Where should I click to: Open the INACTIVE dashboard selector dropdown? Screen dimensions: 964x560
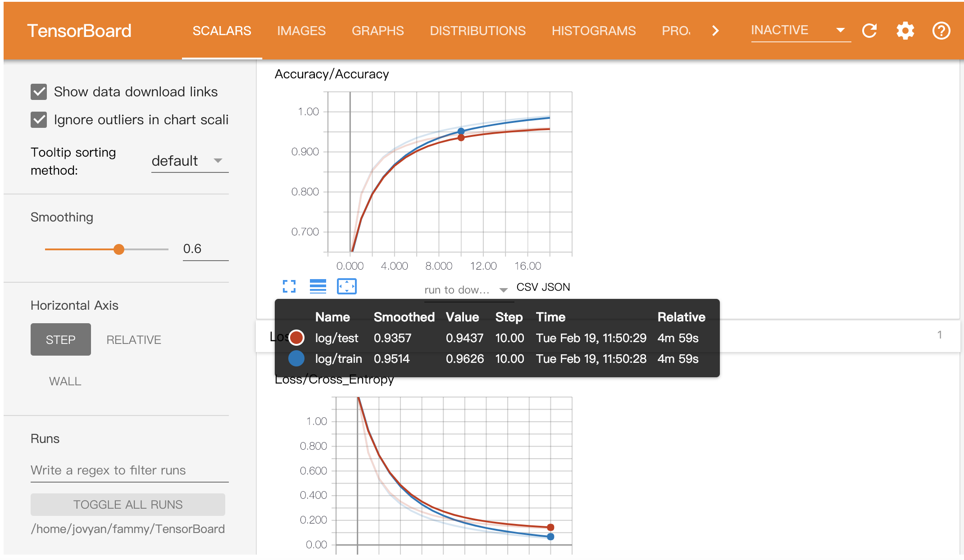pyautogui.click(x=800, y=30)
